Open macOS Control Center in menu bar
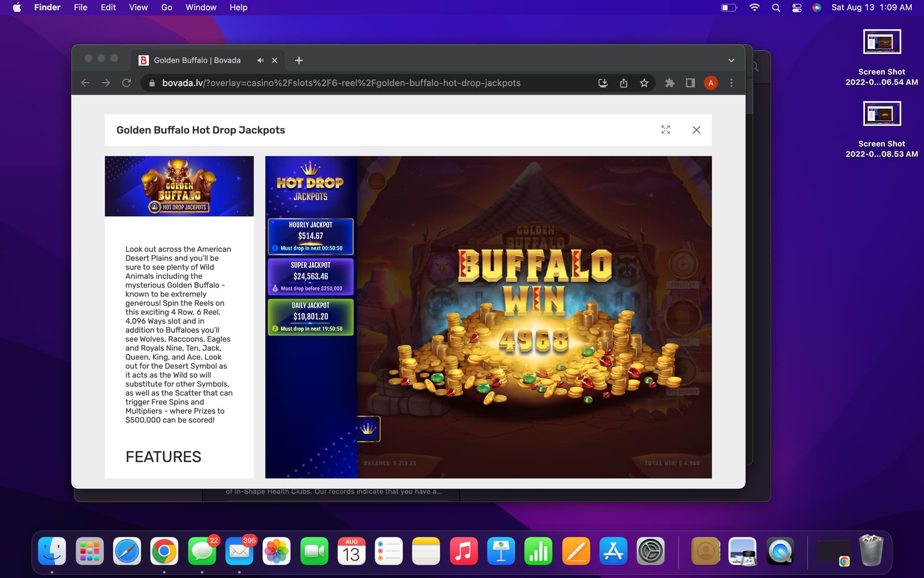The height and width of the screenshot is (578, 924). (796, 8)
